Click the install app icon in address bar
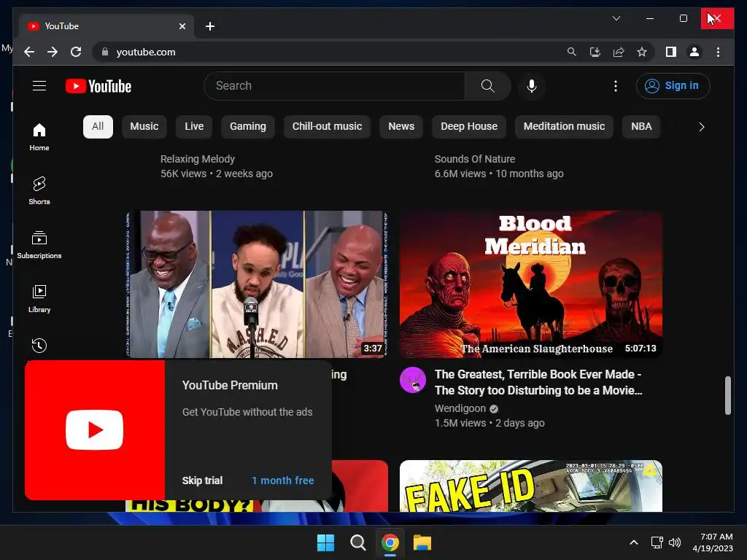747x560 pixels. point(595,52)
